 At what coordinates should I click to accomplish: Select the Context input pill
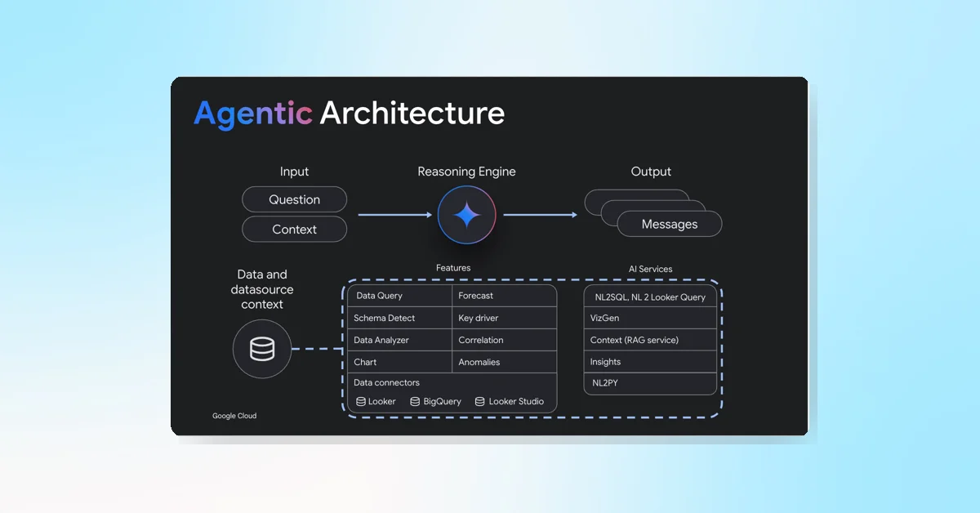pyautogui.click(x=295, y=230)
